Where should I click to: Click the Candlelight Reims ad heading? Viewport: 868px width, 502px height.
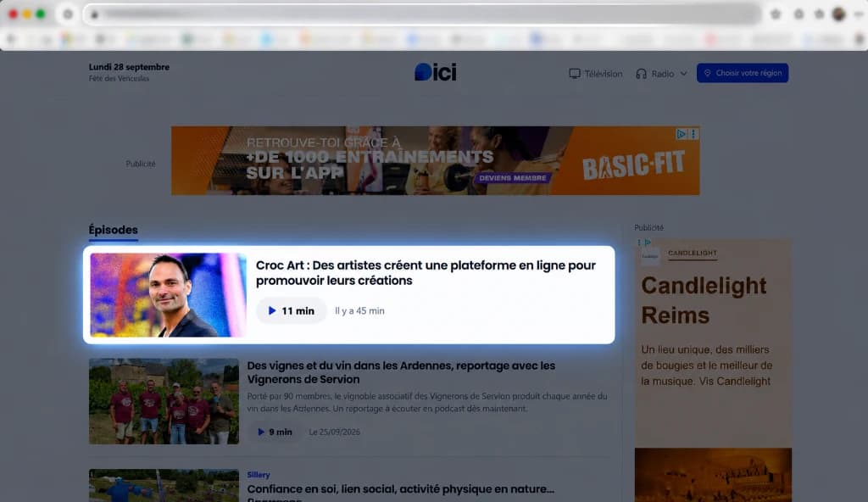tap(704, 300)
